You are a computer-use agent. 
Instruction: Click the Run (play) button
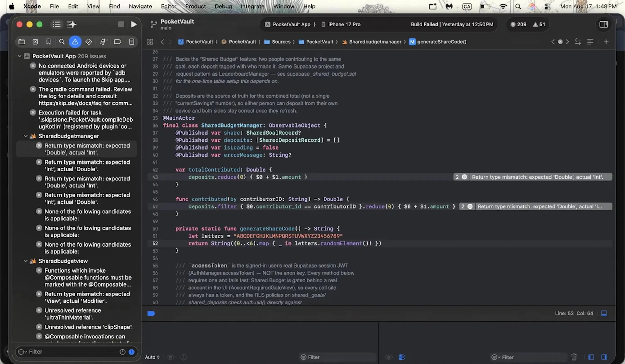[x=134, y=24]
